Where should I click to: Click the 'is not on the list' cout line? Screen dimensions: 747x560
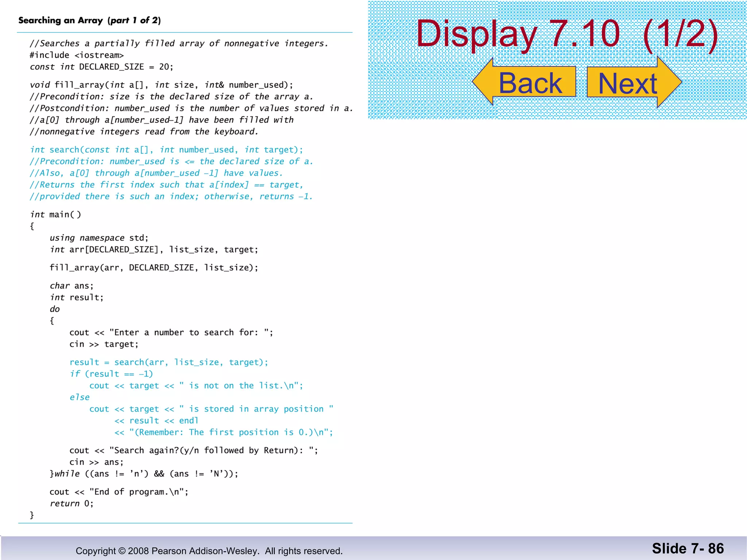(196, 385)
